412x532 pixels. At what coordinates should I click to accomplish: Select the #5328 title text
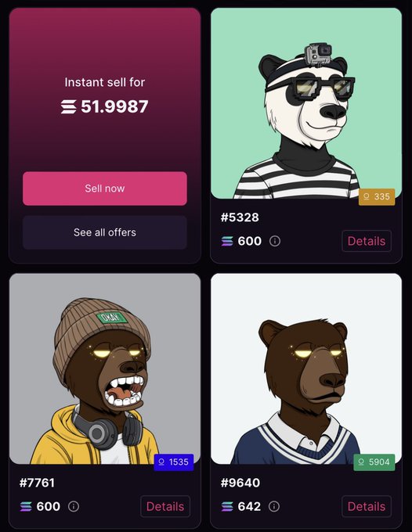[240, 217]
